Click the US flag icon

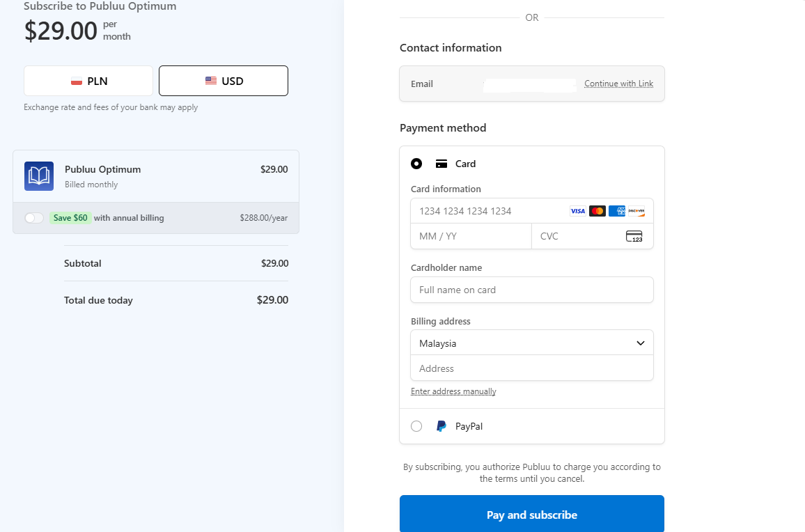pyautogui.click(x=211, y=81)
